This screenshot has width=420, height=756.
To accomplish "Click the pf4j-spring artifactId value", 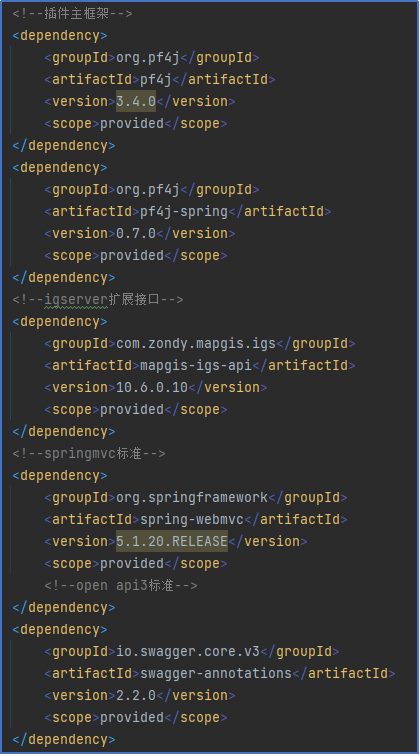I will click(184, 211).
